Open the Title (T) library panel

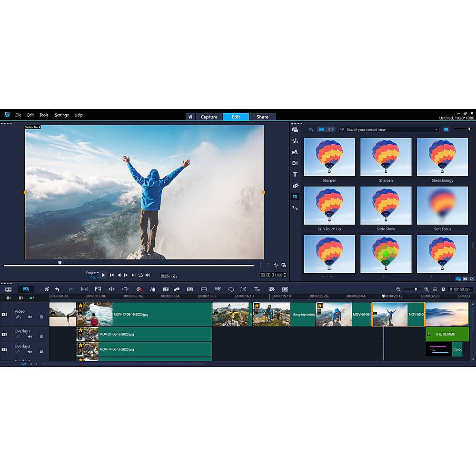295,175
